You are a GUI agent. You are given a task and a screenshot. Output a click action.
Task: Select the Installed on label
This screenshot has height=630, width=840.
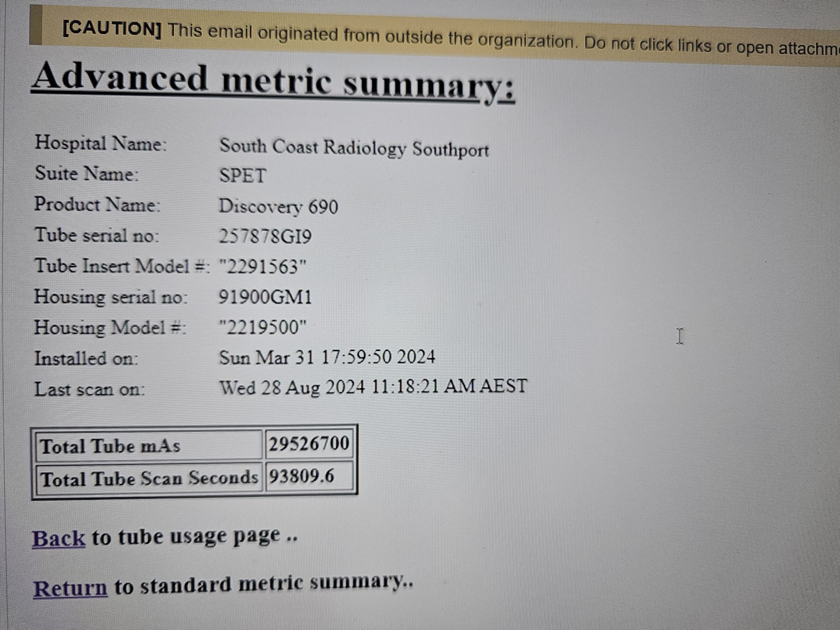86,359
